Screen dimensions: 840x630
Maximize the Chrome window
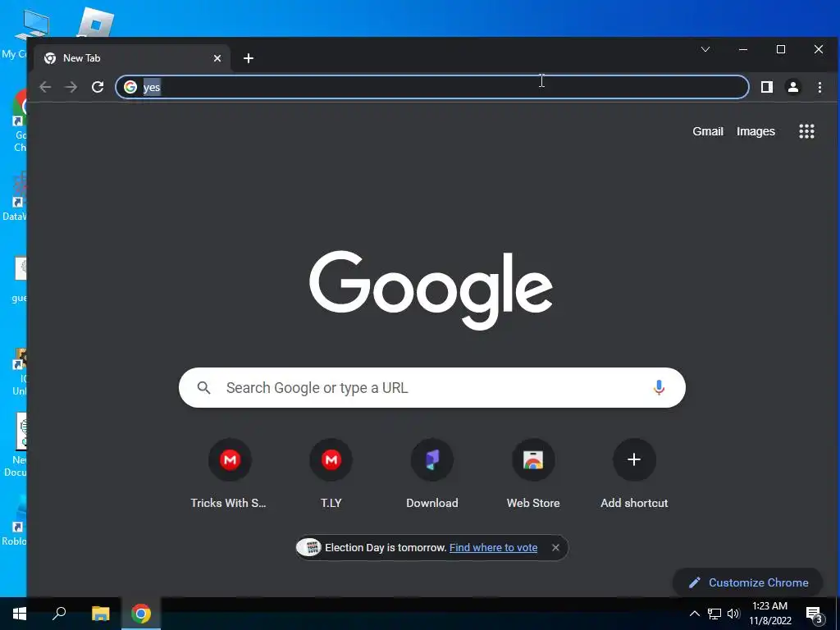point(781,49)
